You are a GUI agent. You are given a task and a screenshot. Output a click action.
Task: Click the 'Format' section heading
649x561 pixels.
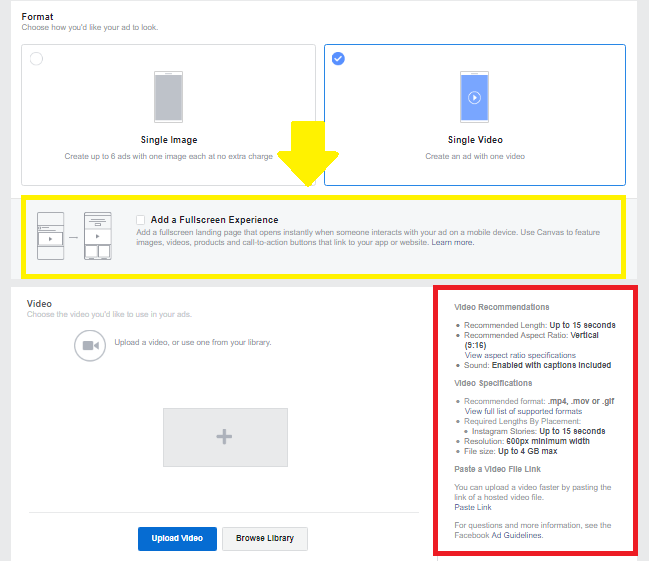pos(37,17)
